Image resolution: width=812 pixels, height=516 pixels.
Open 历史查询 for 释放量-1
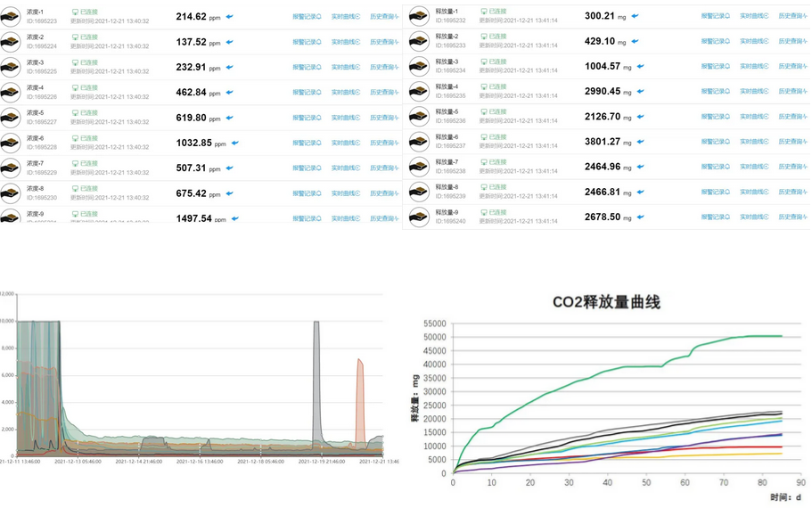click(x=793, y=16)
